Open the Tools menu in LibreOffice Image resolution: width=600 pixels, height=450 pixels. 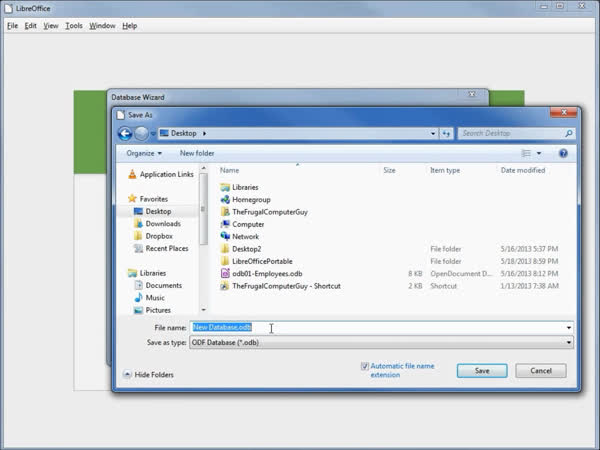73,26
